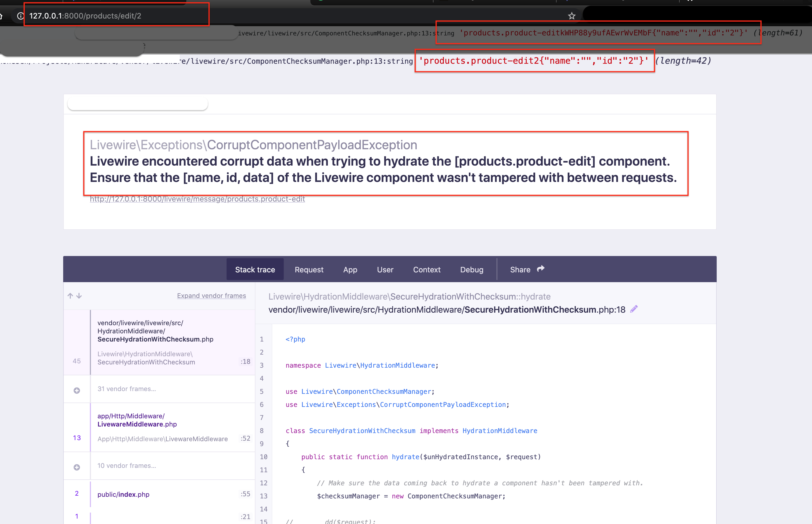
Task: Click the Share button
Action: tap(527, 269)
